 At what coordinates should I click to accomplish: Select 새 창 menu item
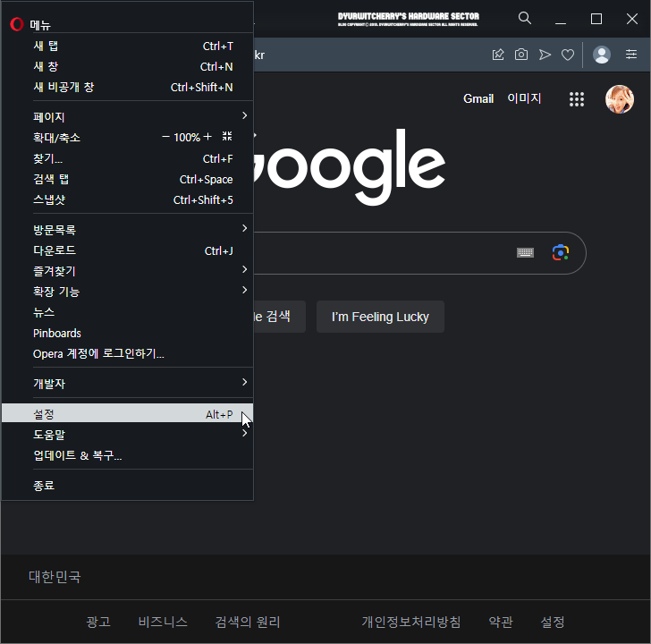click(x=128, y=66)
